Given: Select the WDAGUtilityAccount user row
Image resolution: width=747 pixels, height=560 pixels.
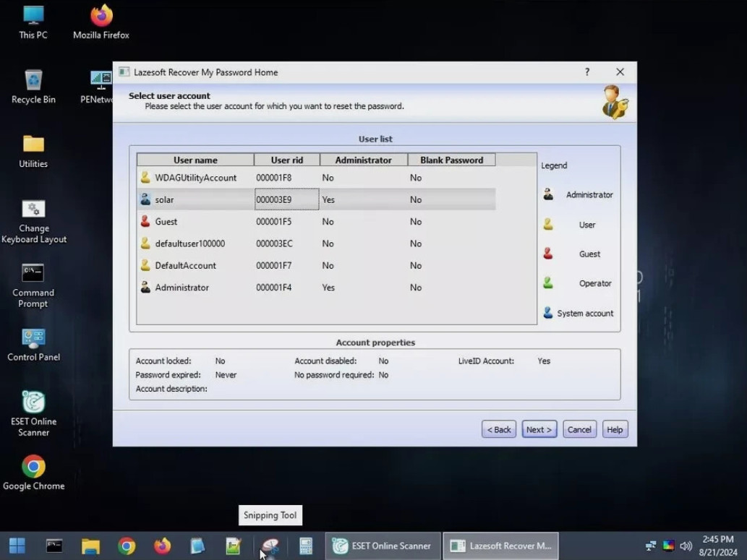Looking at the screenshot, I should [x=316, y=178].
